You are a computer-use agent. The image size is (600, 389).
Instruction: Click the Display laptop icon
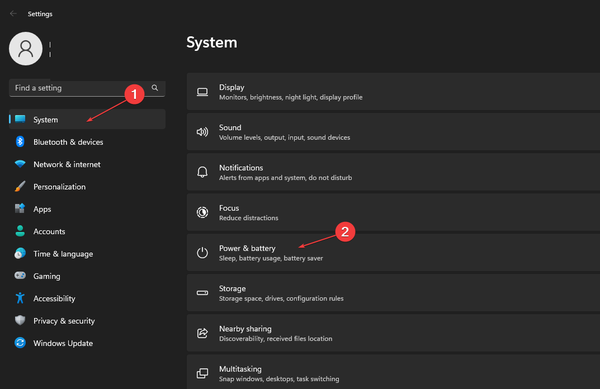point(202,92)
